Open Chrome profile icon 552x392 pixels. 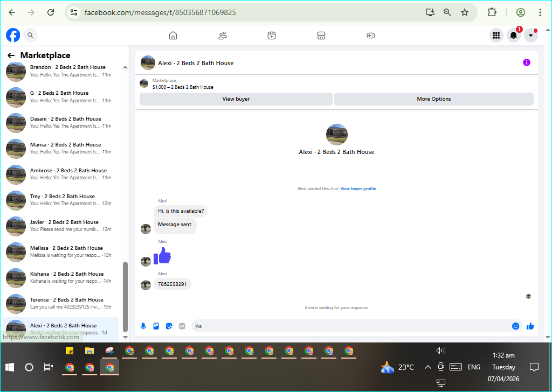pyautogui.click(x=521, y=13)
